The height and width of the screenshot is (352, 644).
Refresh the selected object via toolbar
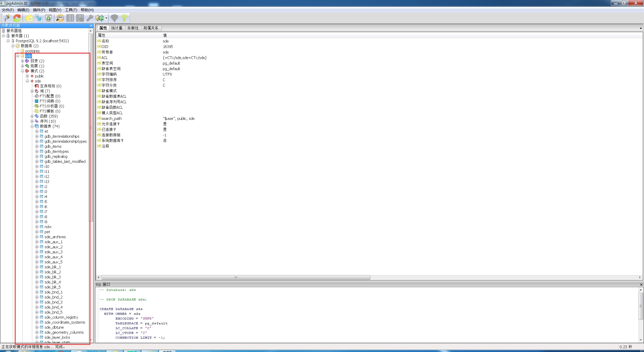17,18
